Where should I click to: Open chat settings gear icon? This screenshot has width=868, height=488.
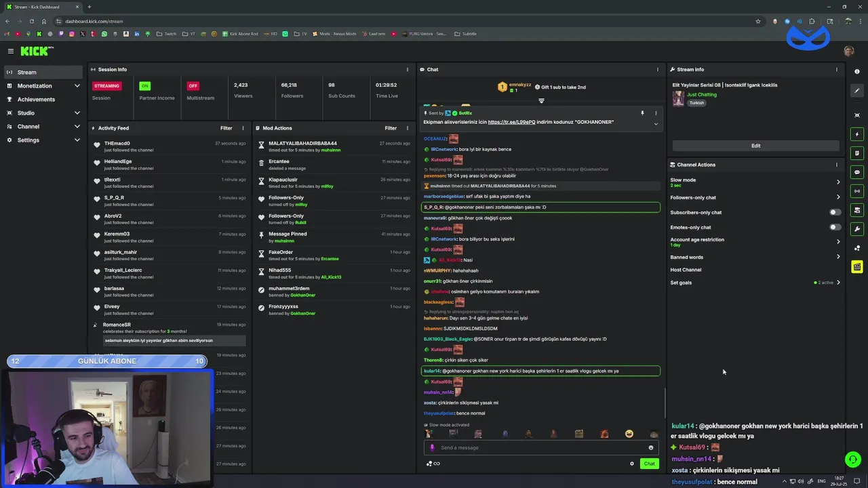click(x=632, y=464)
